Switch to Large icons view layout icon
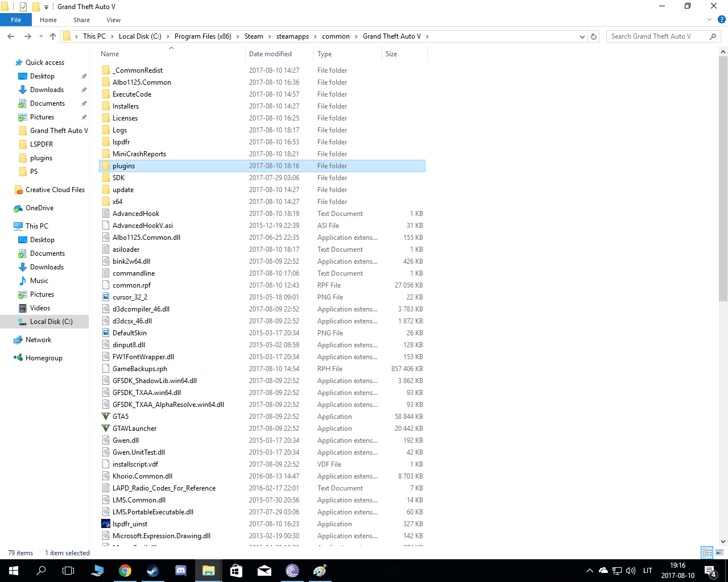Screen dimensions: 728x582 [x=719, y=552]
